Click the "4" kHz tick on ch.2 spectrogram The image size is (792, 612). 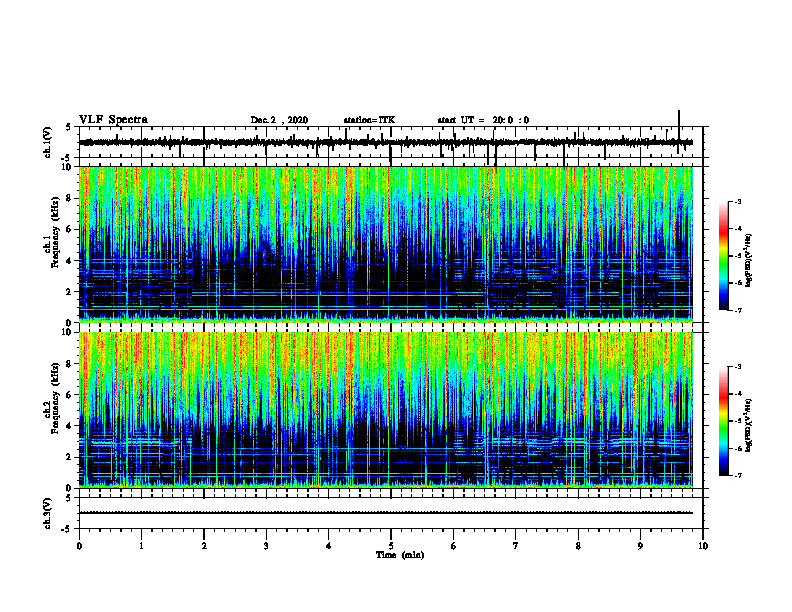(x=69, y=426)
